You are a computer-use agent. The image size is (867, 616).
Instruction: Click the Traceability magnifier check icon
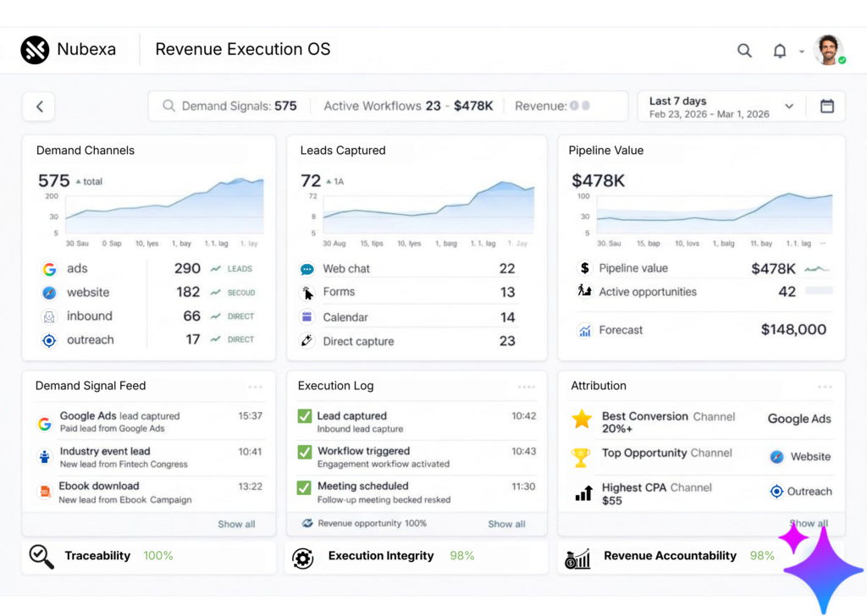(x=41, y=556)
